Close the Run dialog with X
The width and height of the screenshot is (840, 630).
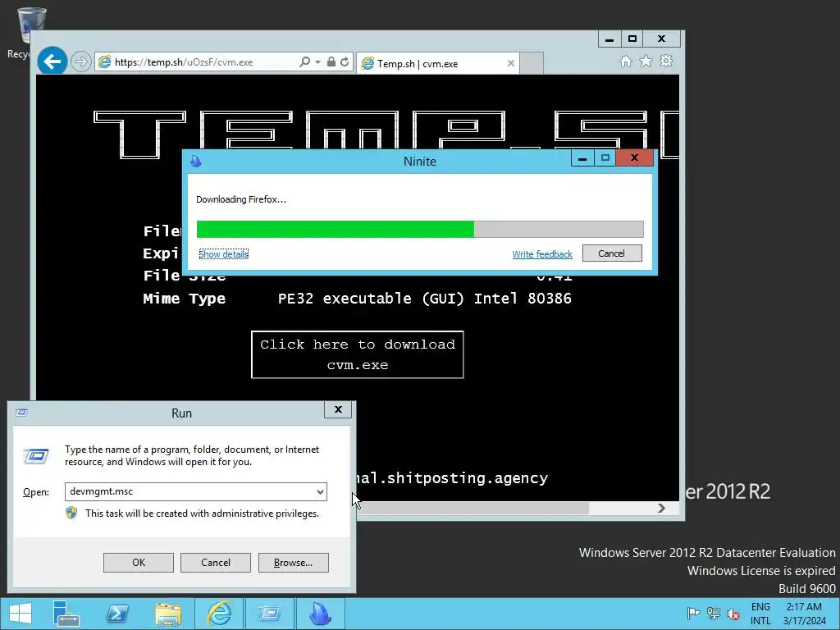(x=338, y=410)
